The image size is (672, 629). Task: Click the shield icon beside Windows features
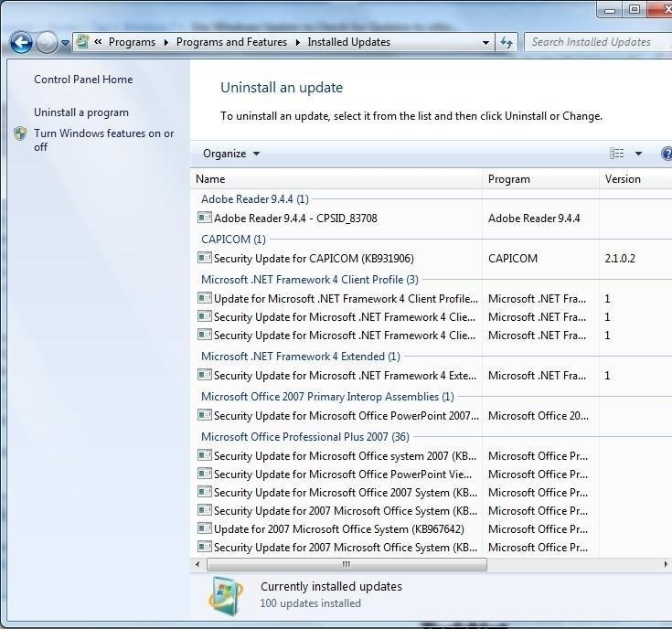click(20, 134)
